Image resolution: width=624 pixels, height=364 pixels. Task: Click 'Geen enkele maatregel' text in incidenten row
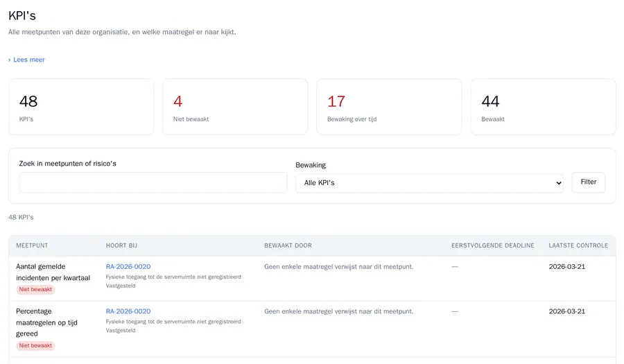tap(338, 266)
